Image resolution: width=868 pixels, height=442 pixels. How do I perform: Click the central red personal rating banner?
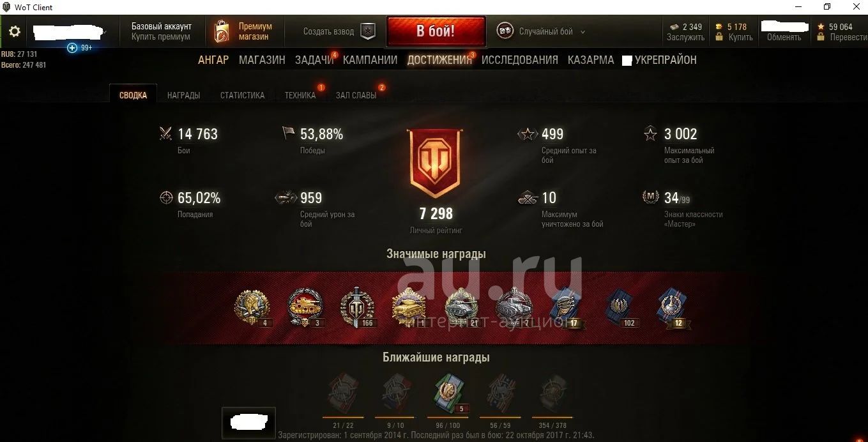pyautogui.click(x=435, y=163)
